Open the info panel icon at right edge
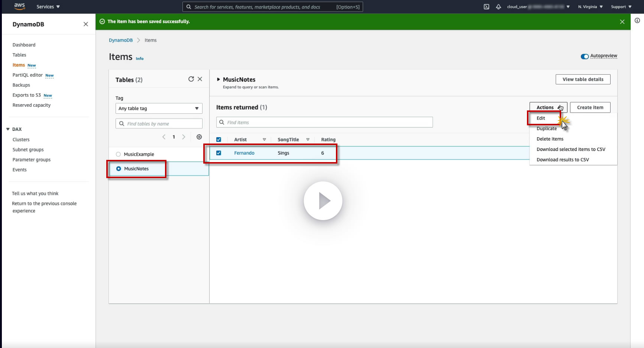The height and width of the screenshot is (348, 644). (x=637, y=21)
